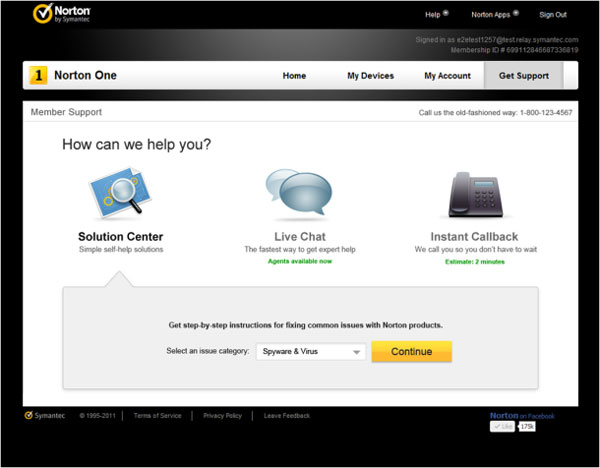This screenshot has width=600, height=468.
Task: Click the Instant Callback heading
Action: 474,236
